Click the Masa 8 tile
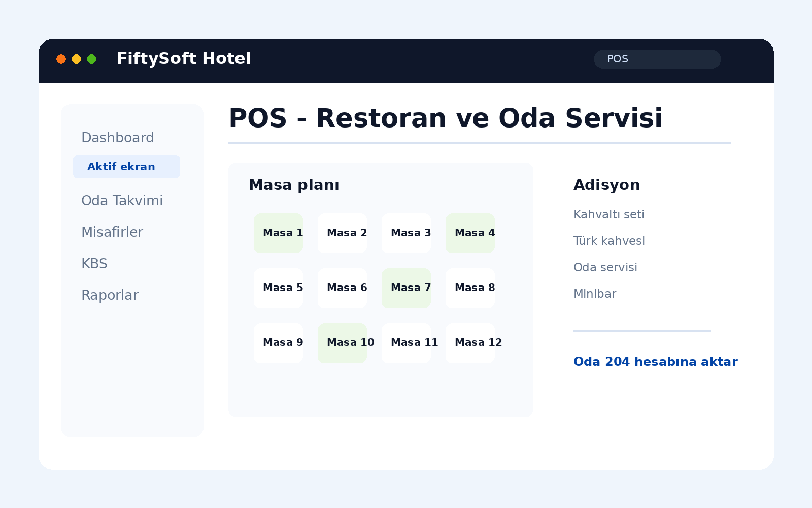The image size is (812, 508). pos(470,288)
